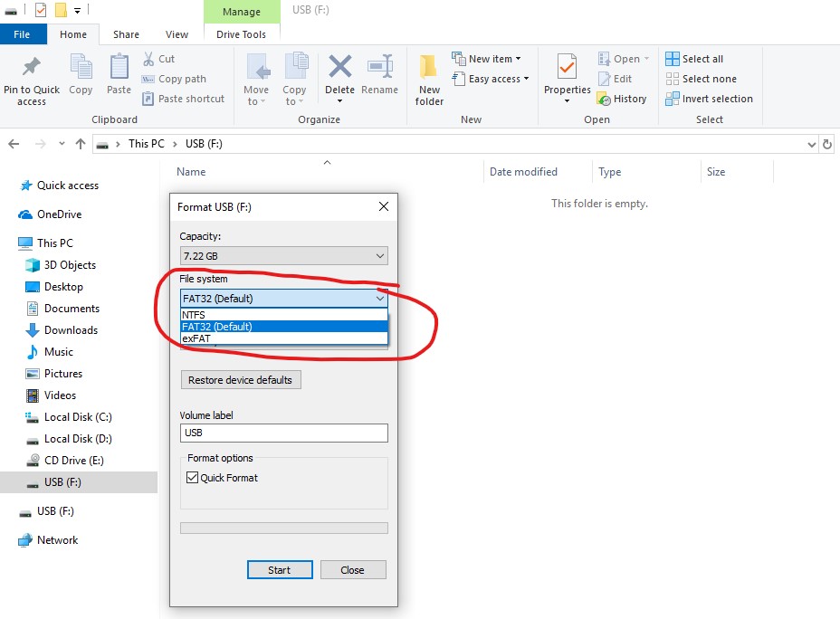The image size is (840, 619).
Task: Click Restore device defaults button
Action: tap(241, 380)
